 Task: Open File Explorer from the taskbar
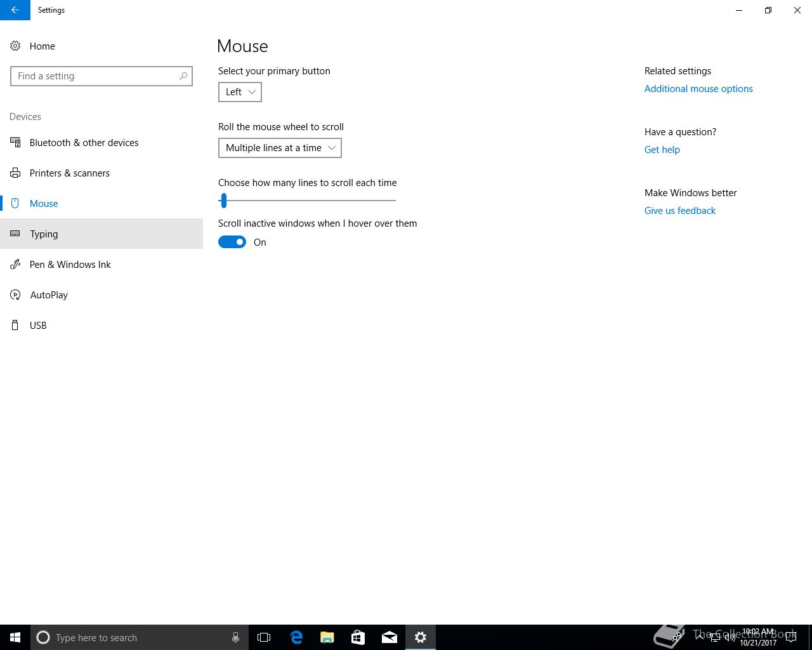(327, 637)
